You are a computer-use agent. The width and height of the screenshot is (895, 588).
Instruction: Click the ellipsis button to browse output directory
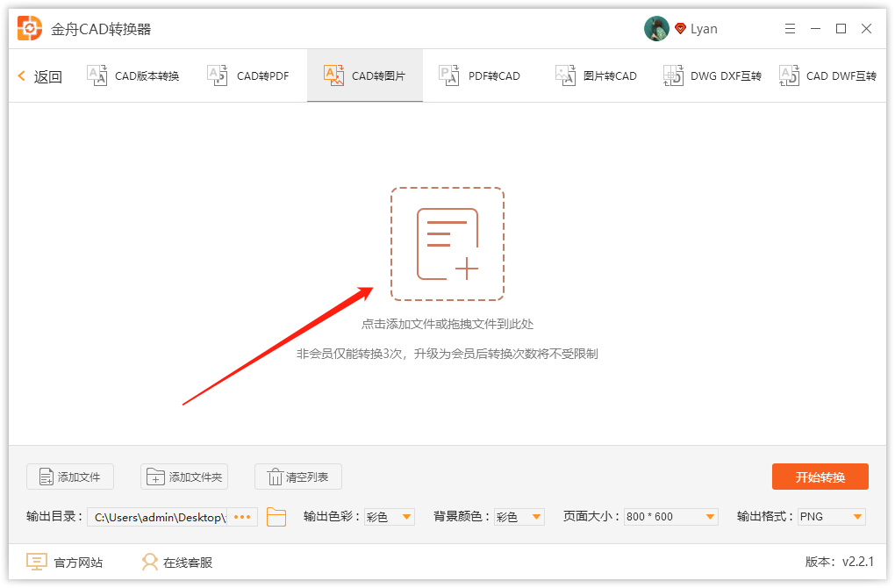coord(242,517)
